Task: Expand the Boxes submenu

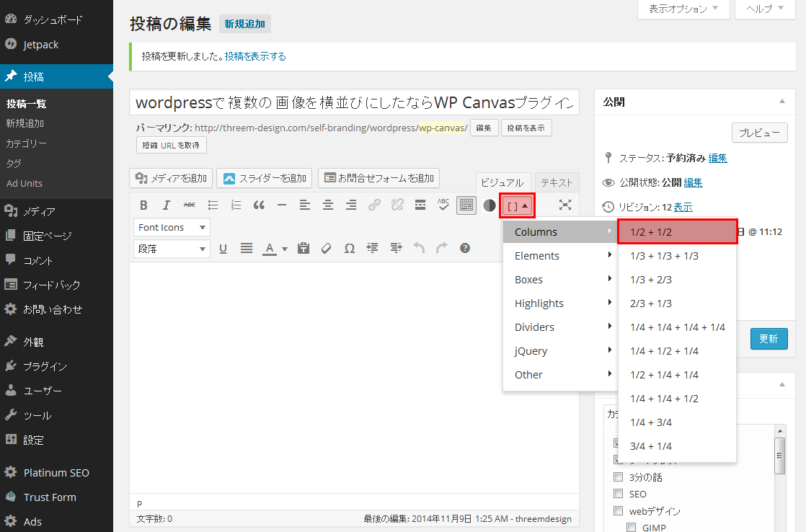Action: pos(560,280)
